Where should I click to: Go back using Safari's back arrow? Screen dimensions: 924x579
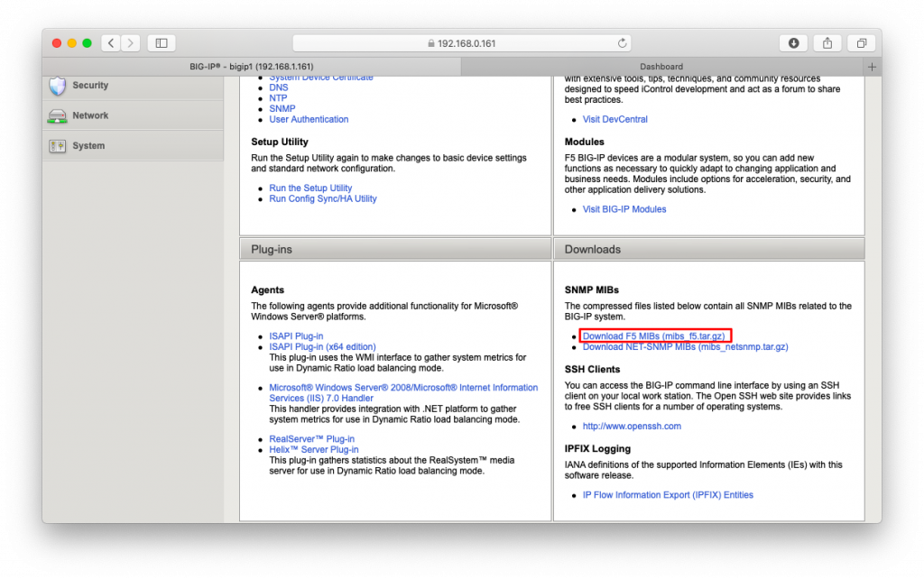pos(111,43)
